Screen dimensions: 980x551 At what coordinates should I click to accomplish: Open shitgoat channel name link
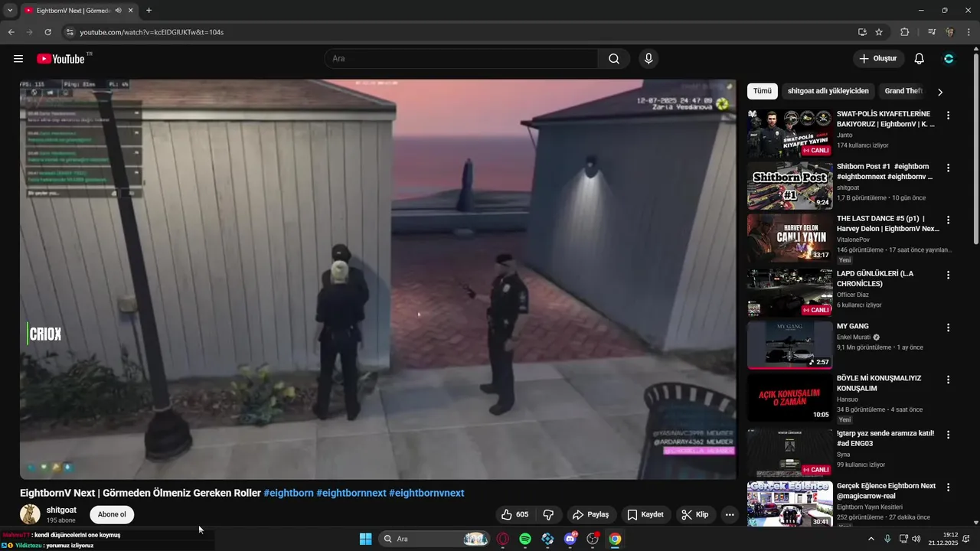tap(61, 510)
